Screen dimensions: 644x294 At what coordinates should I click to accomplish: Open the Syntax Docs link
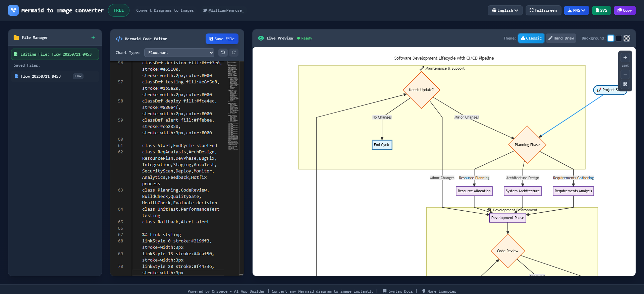click(x=398, y=291)
